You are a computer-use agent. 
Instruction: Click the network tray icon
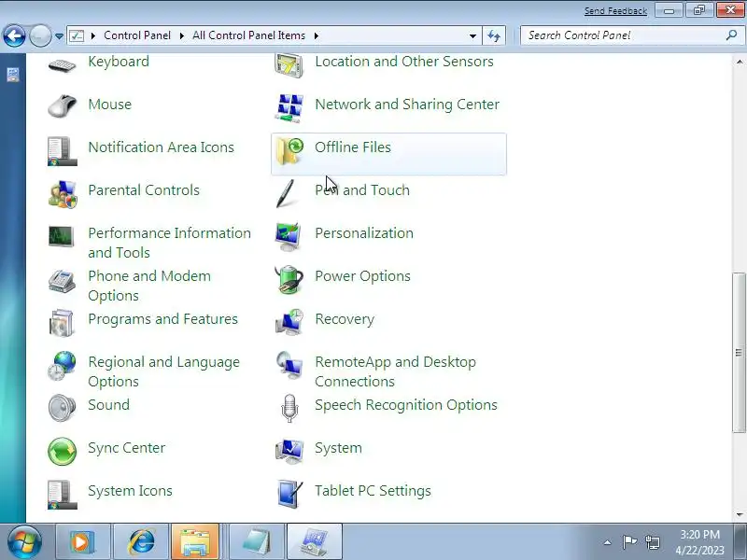tap(653, 542)
